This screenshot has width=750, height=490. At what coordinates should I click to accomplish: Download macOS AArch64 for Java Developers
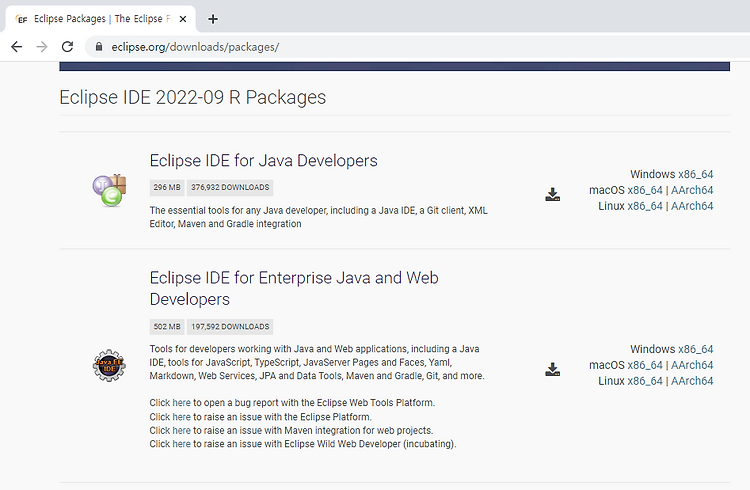[692, 190]
